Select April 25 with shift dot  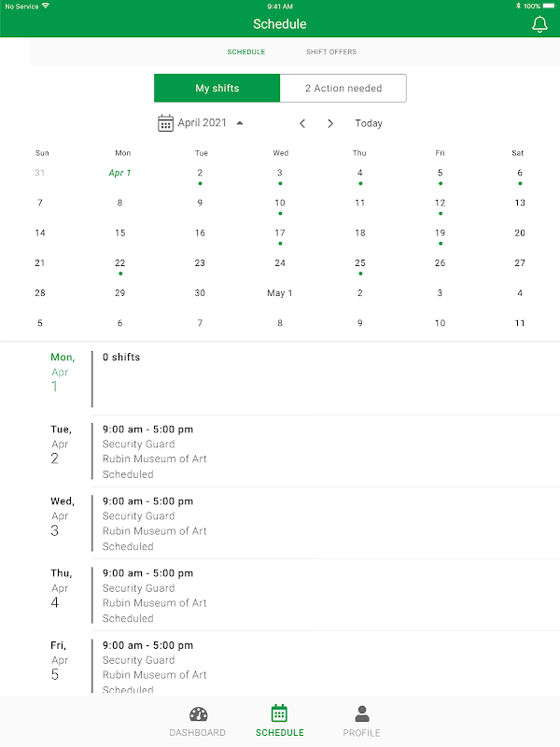tap(360, 263)
